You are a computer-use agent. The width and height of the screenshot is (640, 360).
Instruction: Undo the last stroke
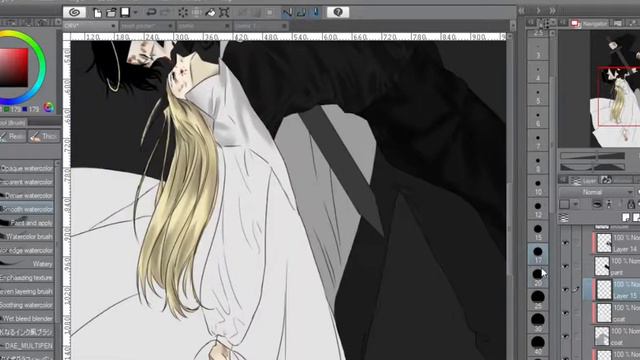coord(151,13)
